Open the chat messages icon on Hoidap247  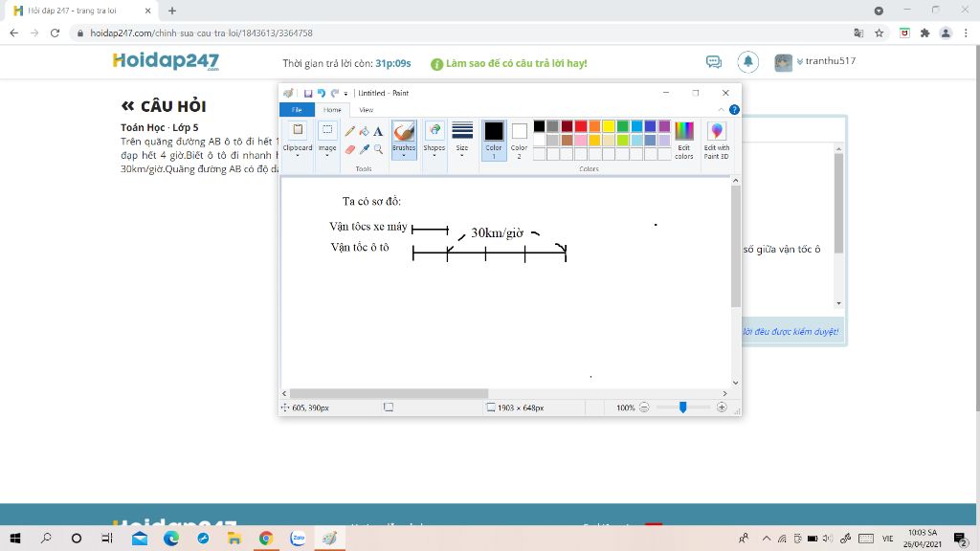pos(713,61)
